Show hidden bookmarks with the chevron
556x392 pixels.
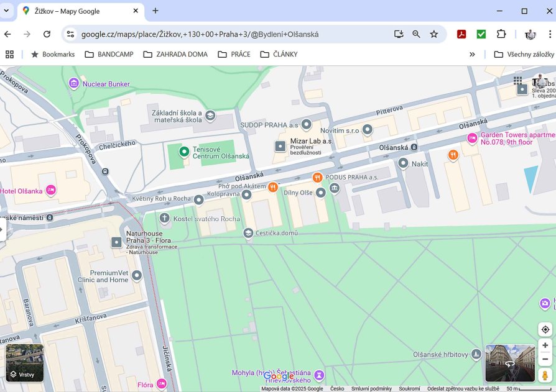(472, 54)
